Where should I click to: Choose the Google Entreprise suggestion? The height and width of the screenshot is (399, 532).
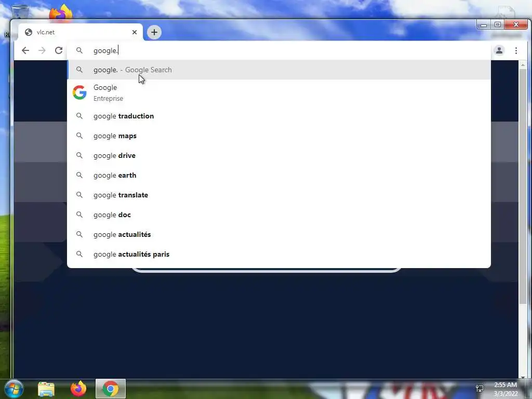[279, 92]
